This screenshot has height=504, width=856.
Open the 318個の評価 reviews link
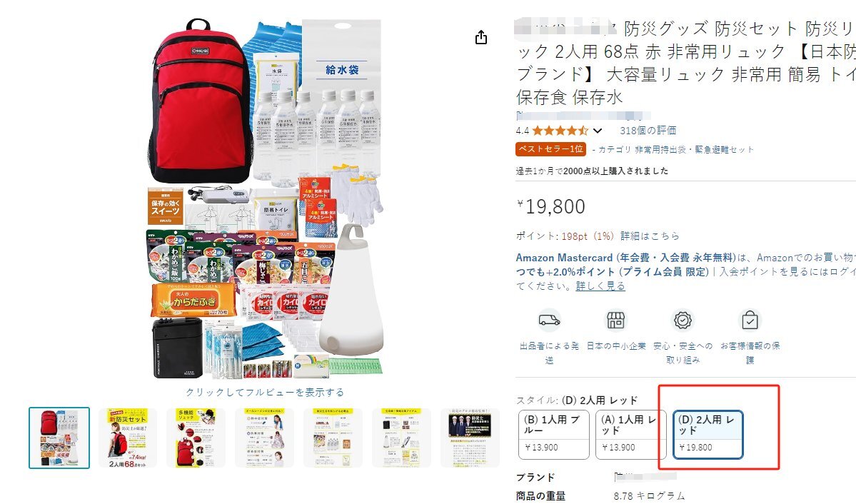point(648,131)
